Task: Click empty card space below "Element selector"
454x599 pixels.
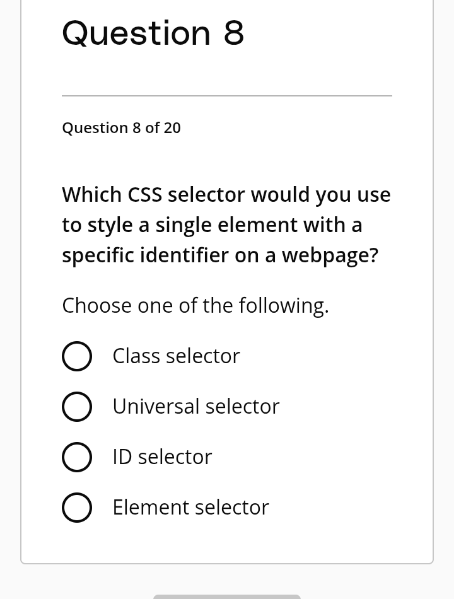Action: click(x=227, y=542)
